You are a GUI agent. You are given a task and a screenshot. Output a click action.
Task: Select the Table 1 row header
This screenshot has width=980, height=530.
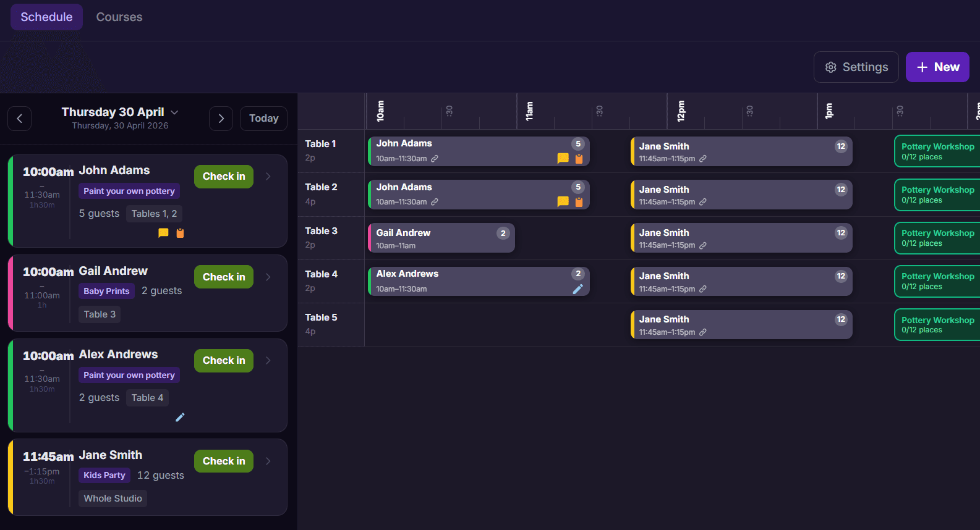click(x=331, y=151)
